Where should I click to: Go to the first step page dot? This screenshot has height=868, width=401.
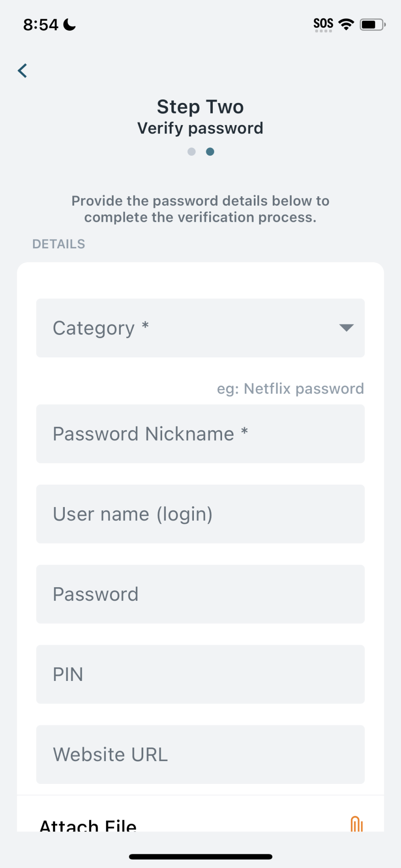(x=191, y=151)
